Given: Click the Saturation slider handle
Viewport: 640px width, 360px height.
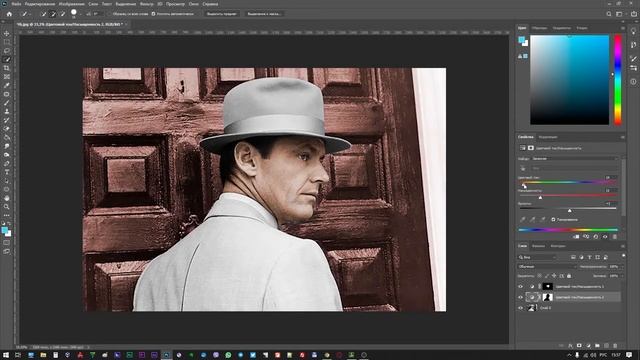Looking at the screenshot, I should [x=540, y=198].
